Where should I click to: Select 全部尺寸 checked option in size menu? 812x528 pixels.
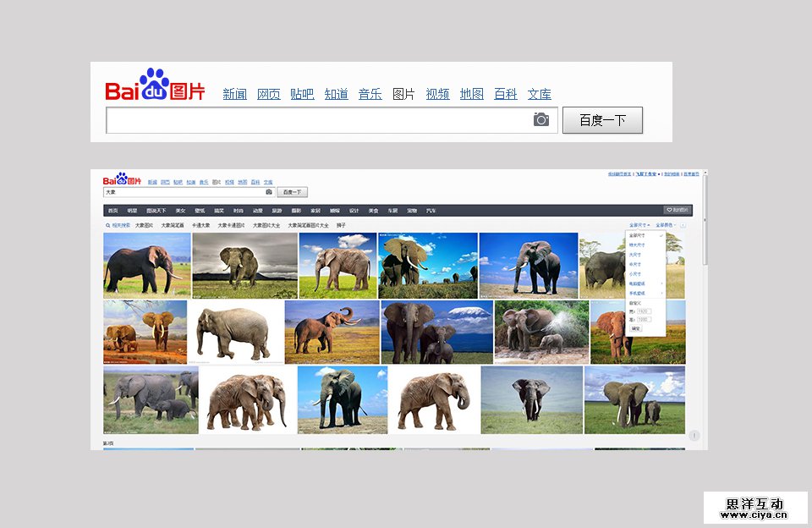pyautogui.click(x=637, y=235)
